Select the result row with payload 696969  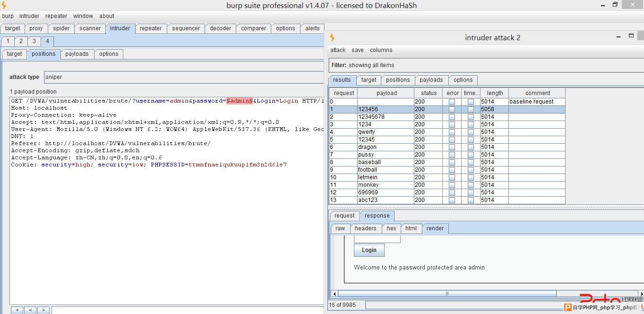click(447, 192)
